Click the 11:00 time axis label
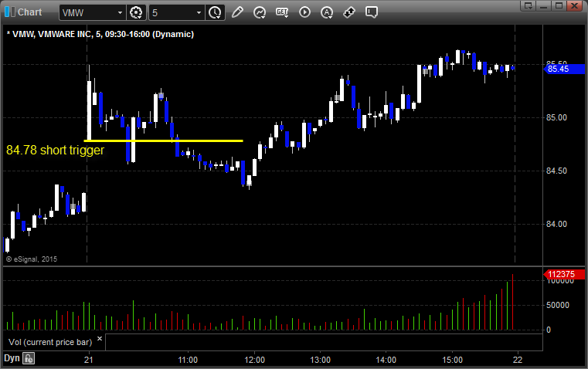 coord(188,360)
